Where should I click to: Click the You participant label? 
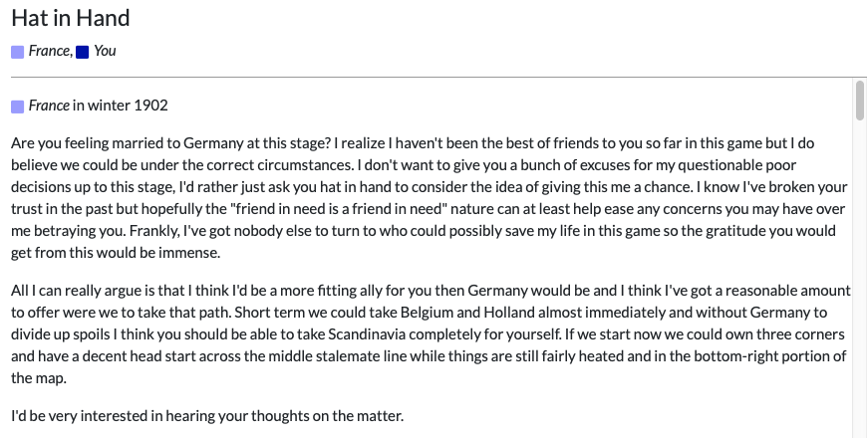pyautogui.click(x=105, y=51)
